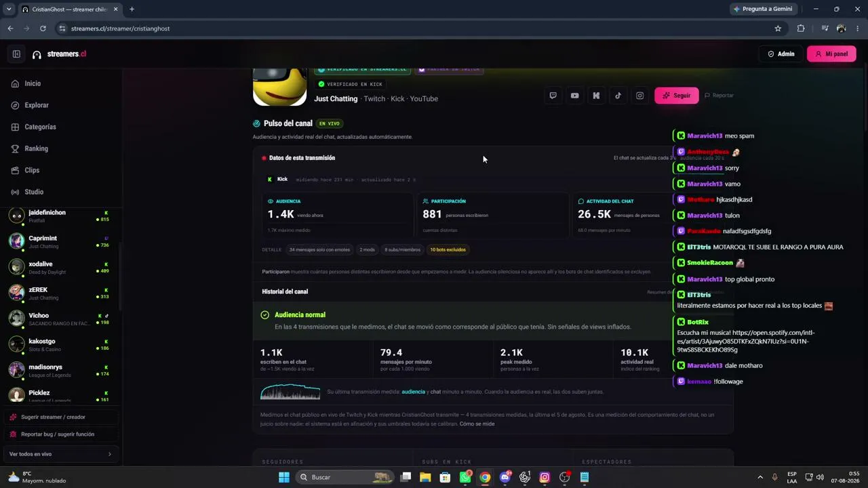Open the streamer's TikTok profile icon
Image resolution: width=868 pixels, height=488 pixels.
[618, 96]
